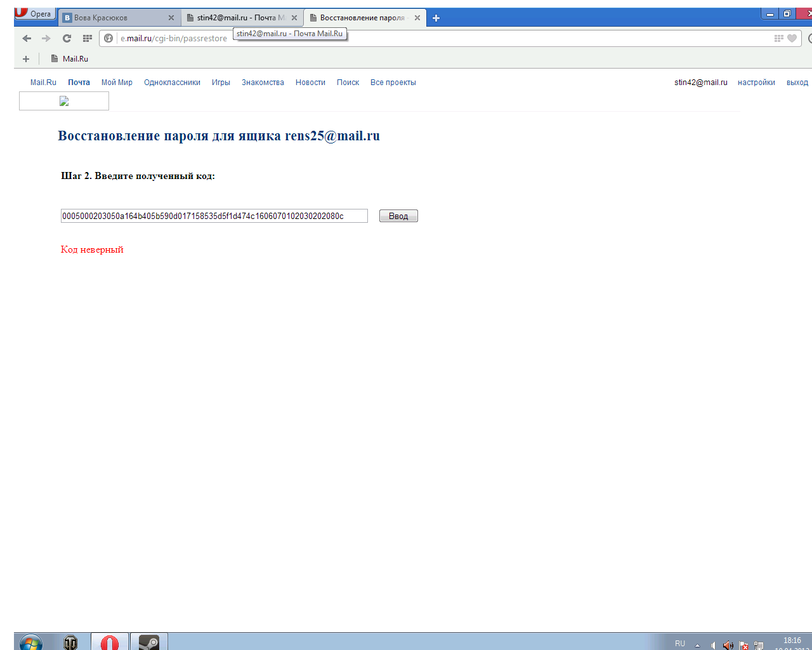Close the Вова Красюков tab
Viewport: 812px width, 650px height.
[x=171, y=18]
